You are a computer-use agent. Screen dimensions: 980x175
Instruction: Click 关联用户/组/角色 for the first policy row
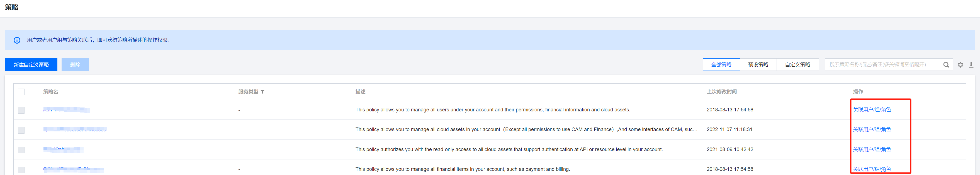click(872, 110)
